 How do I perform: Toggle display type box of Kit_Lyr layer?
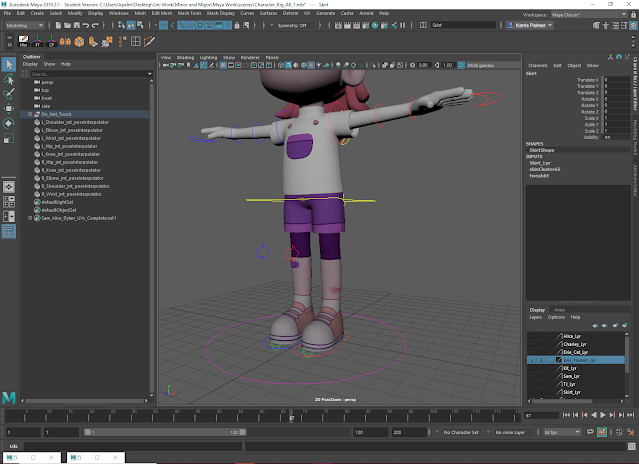551,368
